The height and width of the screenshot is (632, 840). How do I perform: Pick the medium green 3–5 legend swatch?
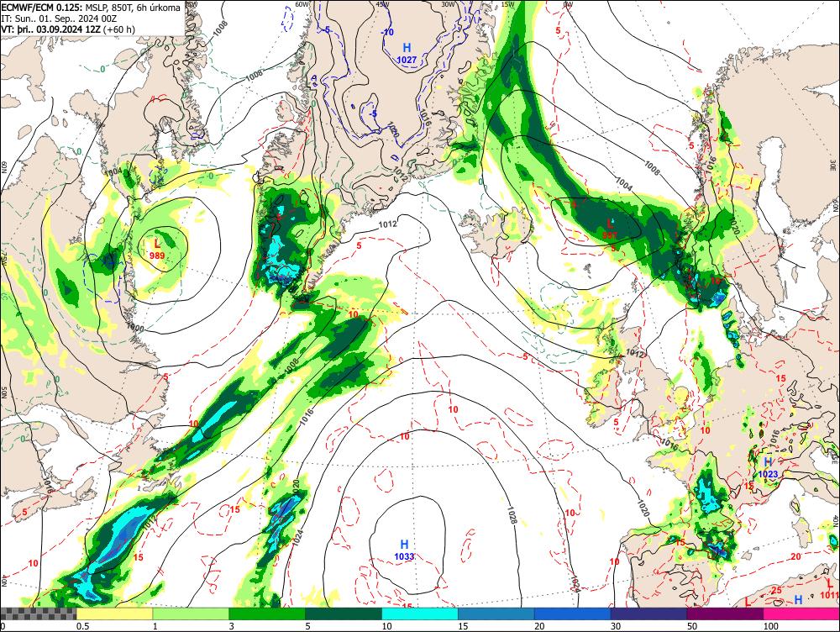(267, 614)
